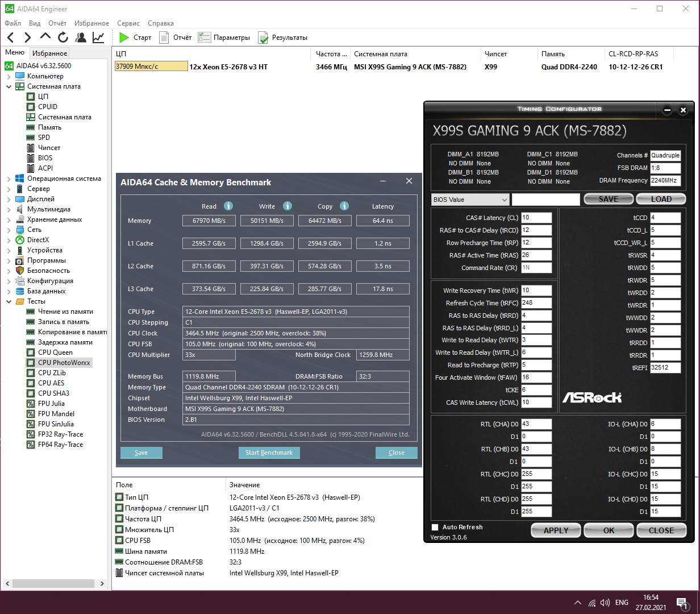Open the Справка menu

(161, 23)
